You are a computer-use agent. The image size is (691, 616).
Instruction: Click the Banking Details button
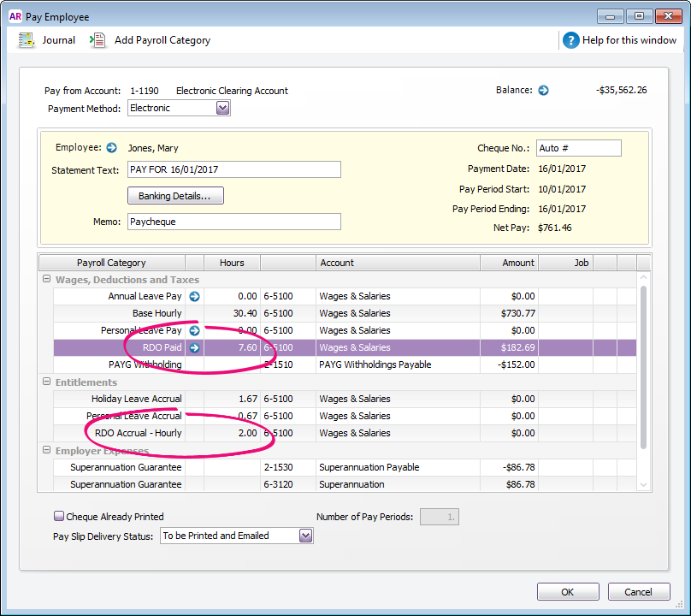[x=175, y=196]
